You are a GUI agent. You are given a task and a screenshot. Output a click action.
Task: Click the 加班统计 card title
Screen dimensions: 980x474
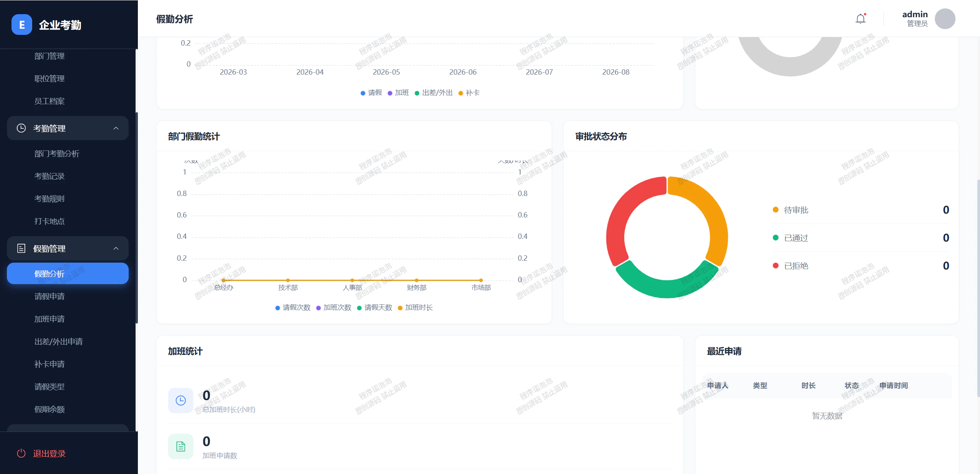point(185,351)
